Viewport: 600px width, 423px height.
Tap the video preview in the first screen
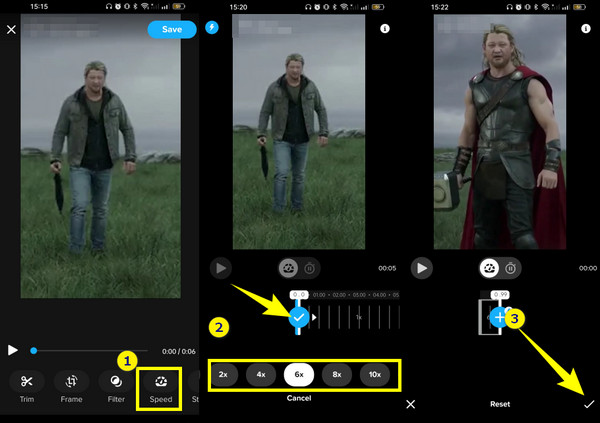click(101, 156)
